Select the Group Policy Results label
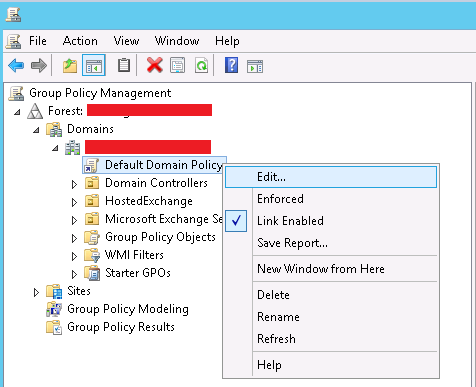Viewport: 476px width, 387px height. (x=121, y=327)
